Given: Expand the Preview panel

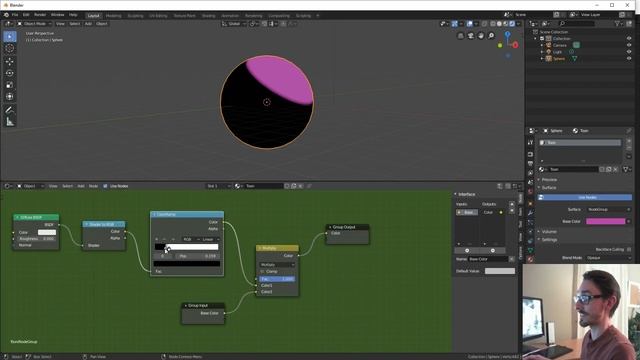Looking at the screenshot, I should pos(549,180).
